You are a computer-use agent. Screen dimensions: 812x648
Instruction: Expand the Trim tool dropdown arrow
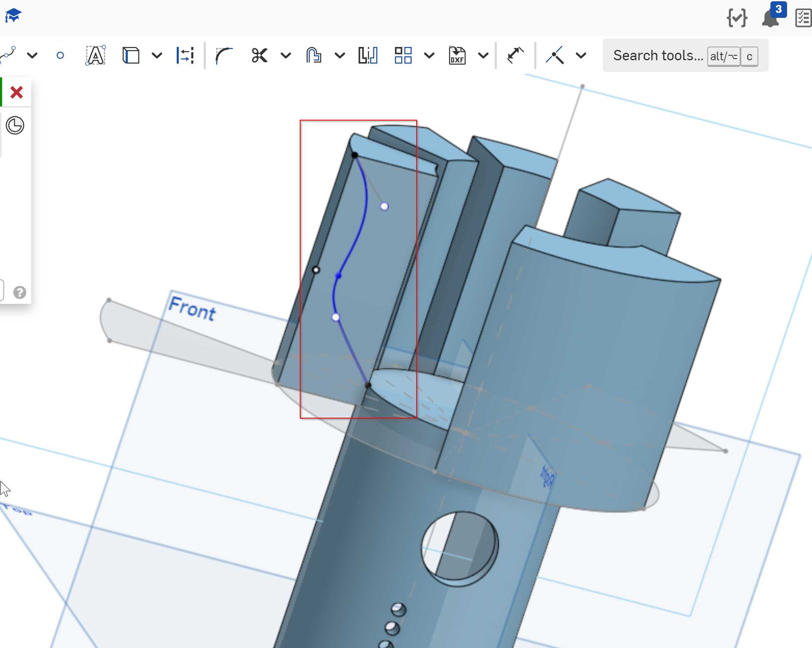[x=286, y=55]
